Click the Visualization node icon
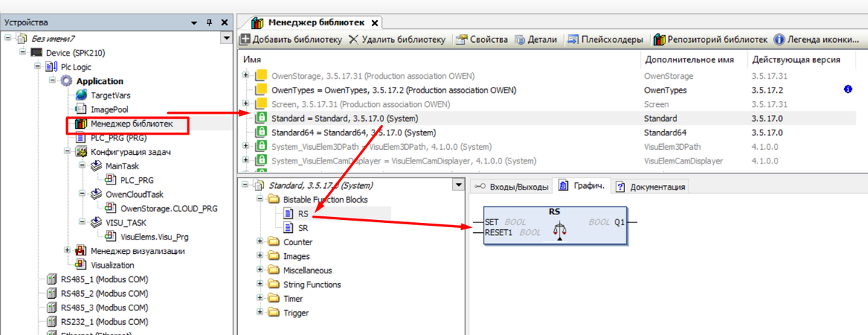 coord(81,265)
